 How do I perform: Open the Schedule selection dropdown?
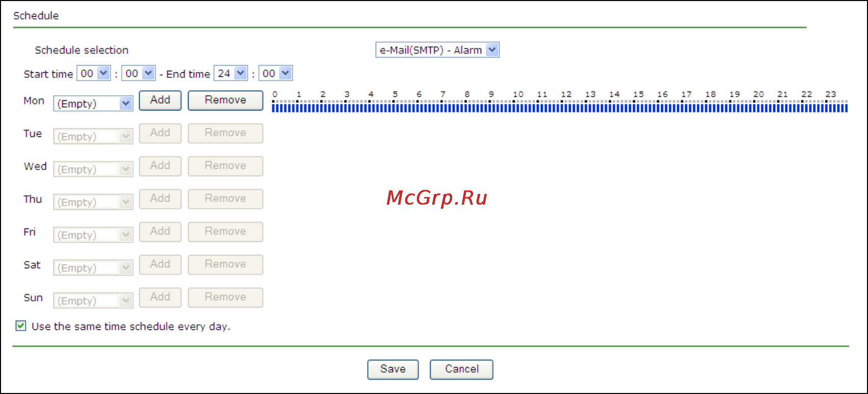click(437, 50)
